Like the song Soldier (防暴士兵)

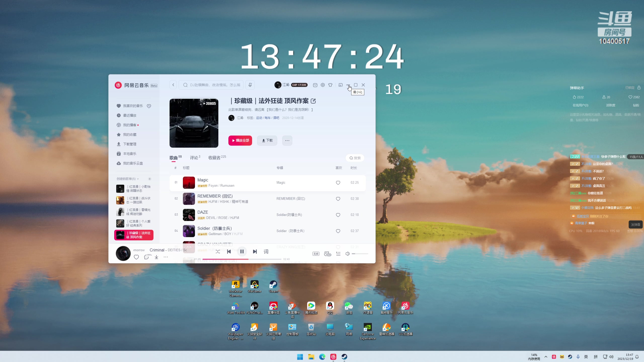click(338, 231)
